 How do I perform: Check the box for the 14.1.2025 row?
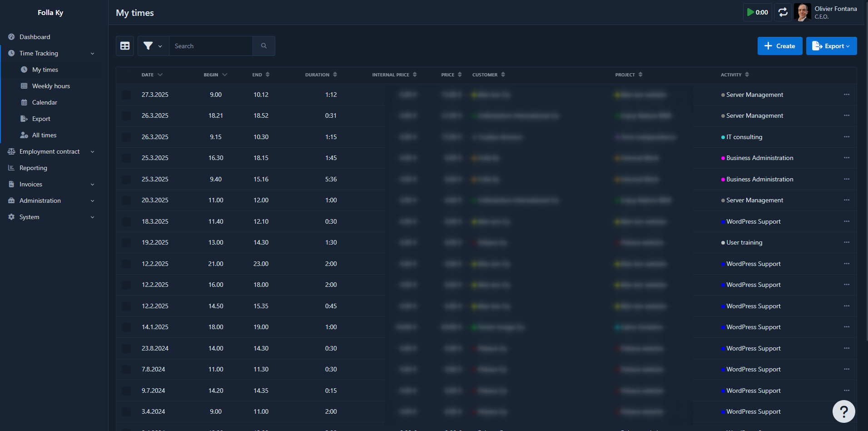(x=127, y=327)
